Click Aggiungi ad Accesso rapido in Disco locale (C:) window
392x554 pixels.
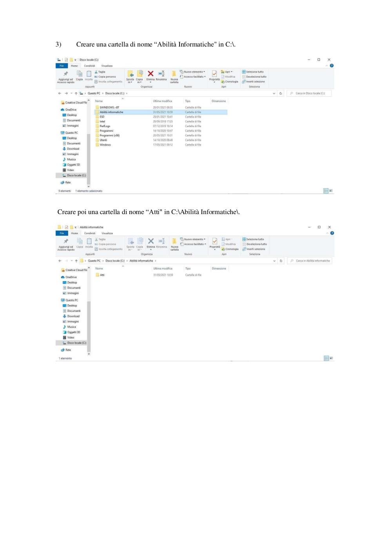point(66,76)
